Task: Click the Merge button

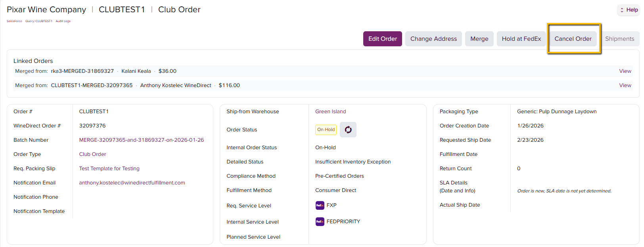Action: 479,39
